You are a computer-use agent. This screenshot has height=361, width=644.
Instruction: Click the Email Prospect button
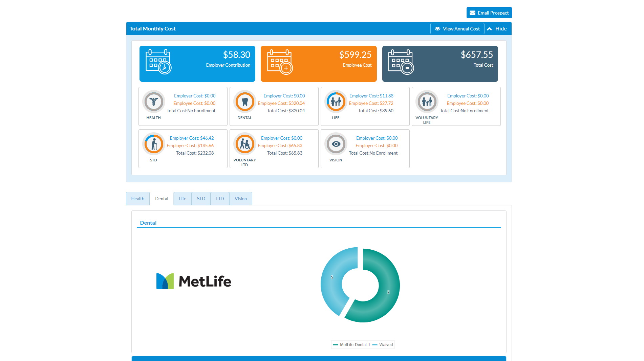(489, 13)
